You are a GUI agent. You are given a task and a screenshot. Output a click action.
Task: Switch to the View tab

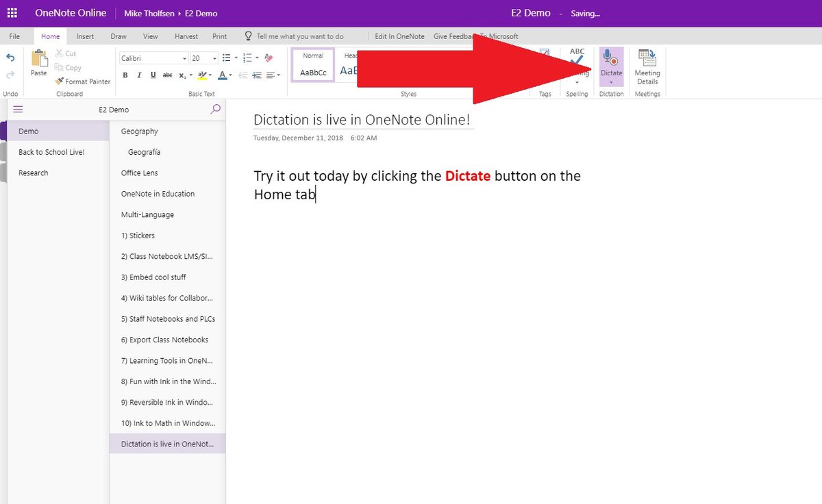click(x=151, y=36)
